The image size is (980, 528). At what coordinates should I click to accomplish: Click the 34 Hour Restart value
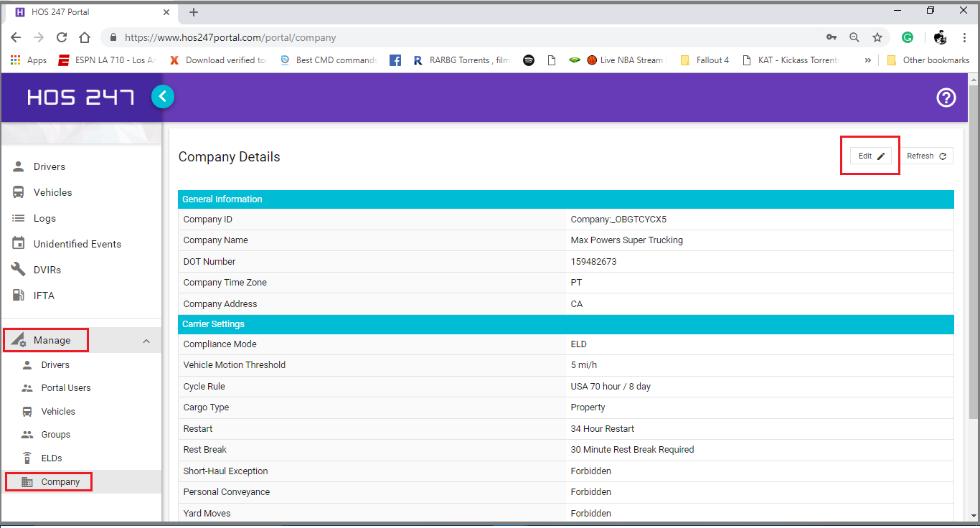pyautogui.click(x=602, y=429)
